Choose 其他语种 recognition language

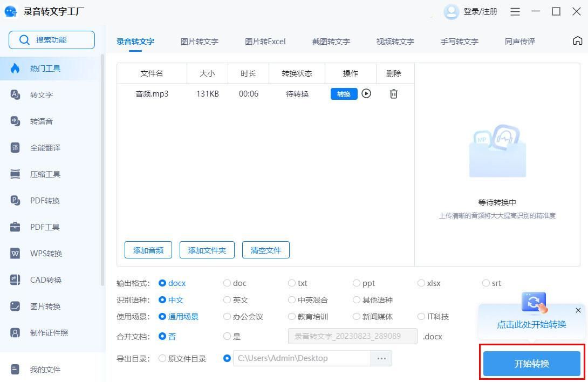(356, 300)
